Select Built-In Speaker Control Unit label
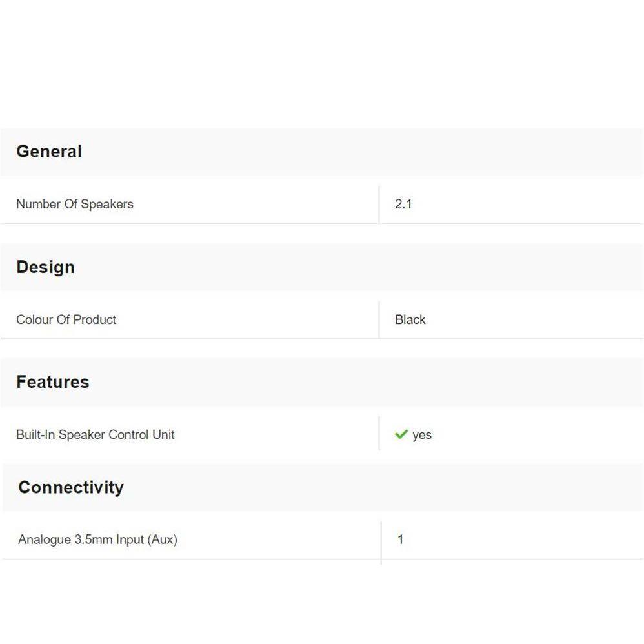 [96, 434]
